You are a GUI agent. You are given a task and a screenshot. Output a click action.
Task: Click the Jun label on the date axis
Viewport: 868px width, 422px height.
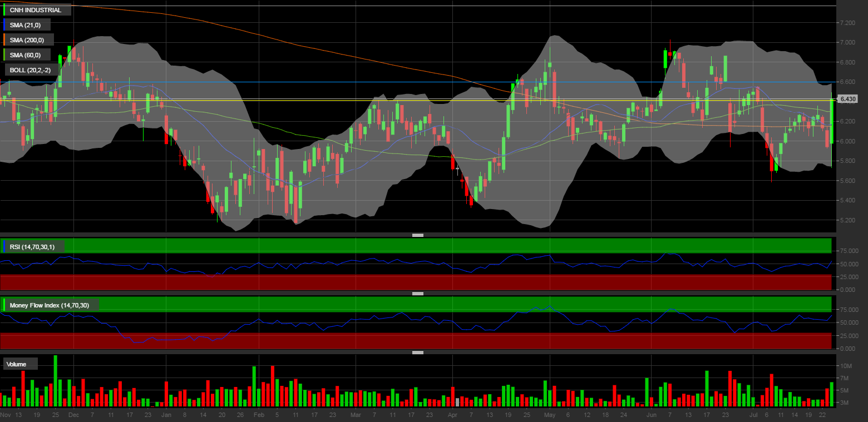pos(653,415)
